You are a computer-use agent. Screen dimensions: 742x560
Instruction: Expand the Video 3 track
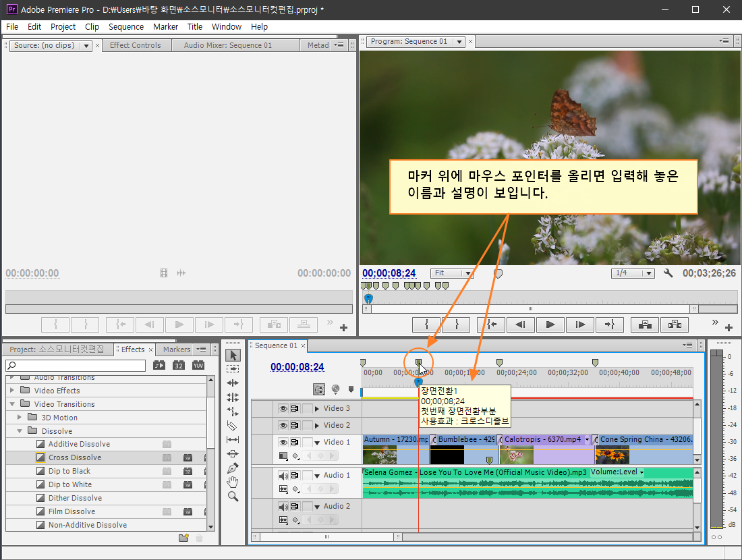pyautogui.click(x=317, y=408)
